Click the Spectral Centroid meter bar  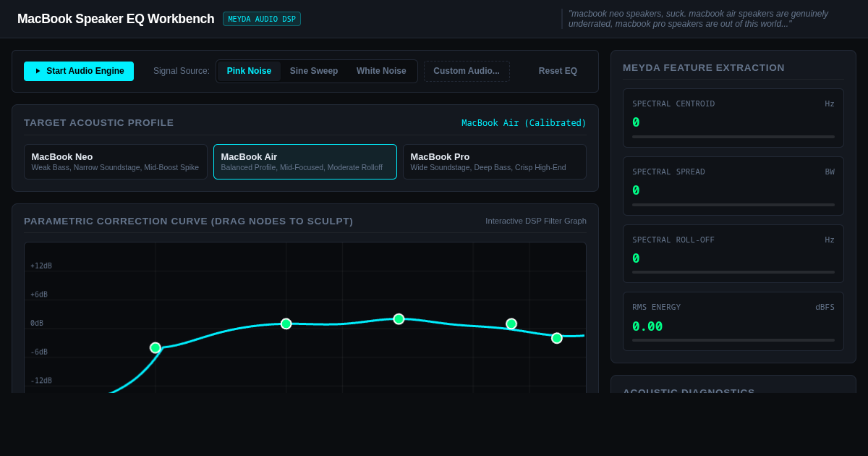pyautogui.click(x=733, y=137)
